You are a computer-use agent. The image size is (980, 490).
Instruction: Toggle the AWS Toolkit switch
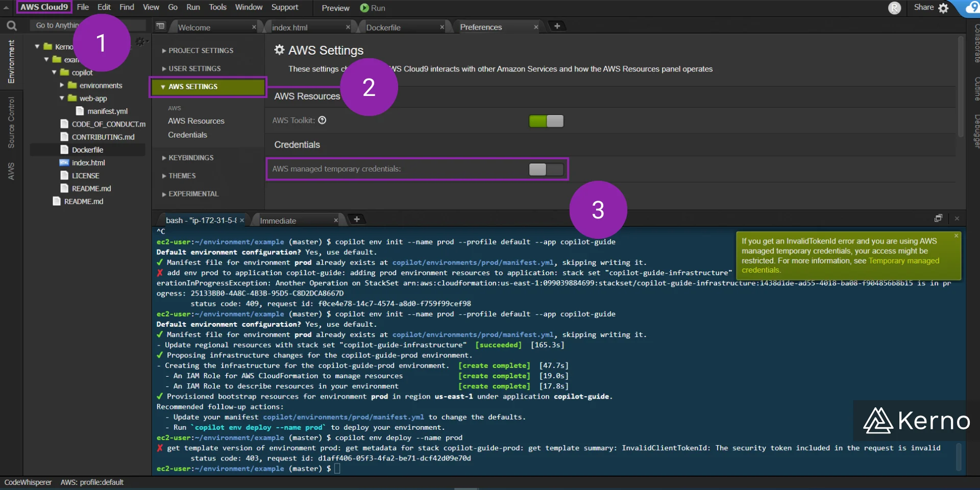click(546, 121)
